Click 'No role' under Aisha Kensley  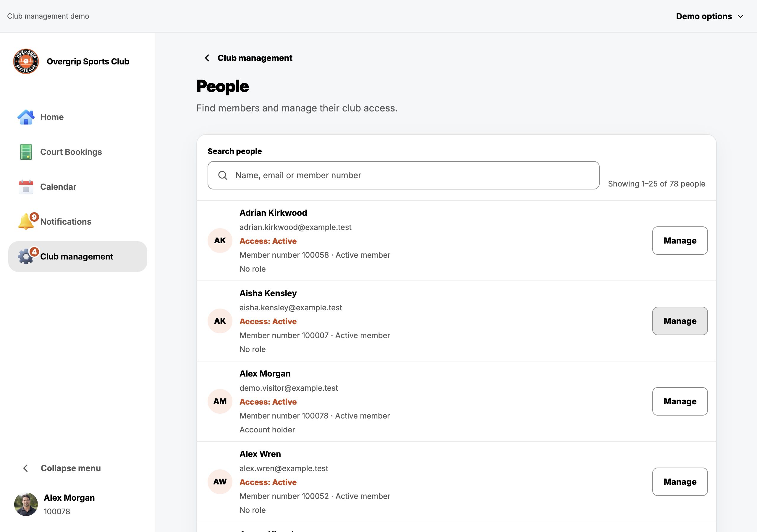pos(253,349)
